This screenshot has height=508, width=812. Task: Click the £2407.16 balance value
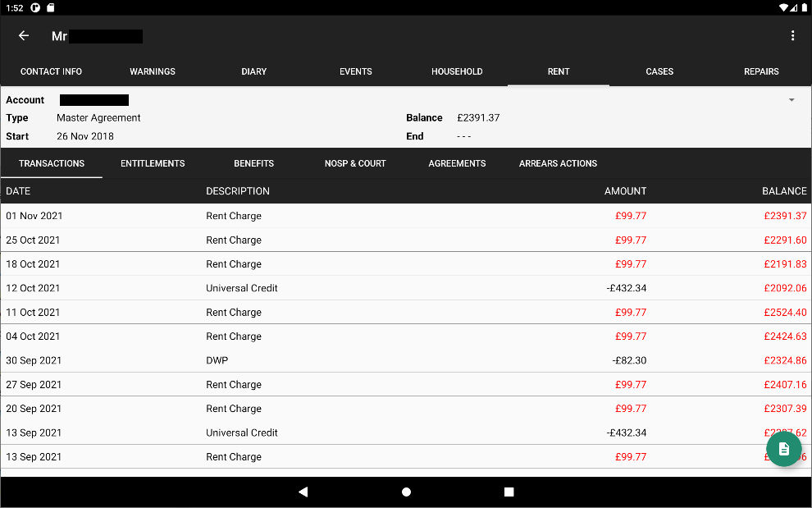[x=785, y=384]
